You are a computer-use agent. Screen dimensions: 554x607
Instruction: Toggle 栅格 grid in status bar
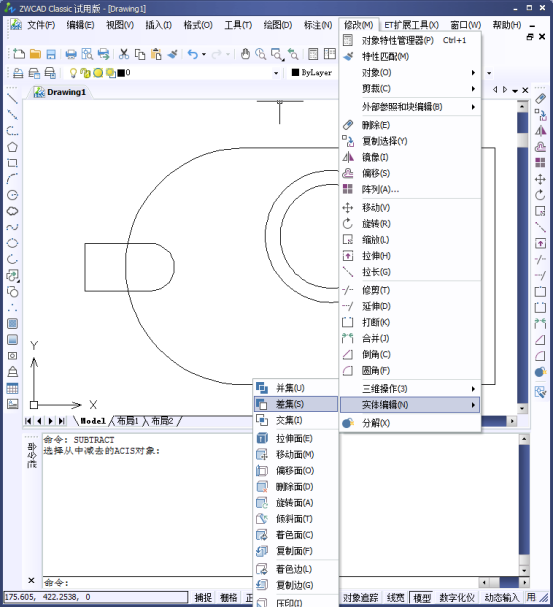tap(229, 597)
